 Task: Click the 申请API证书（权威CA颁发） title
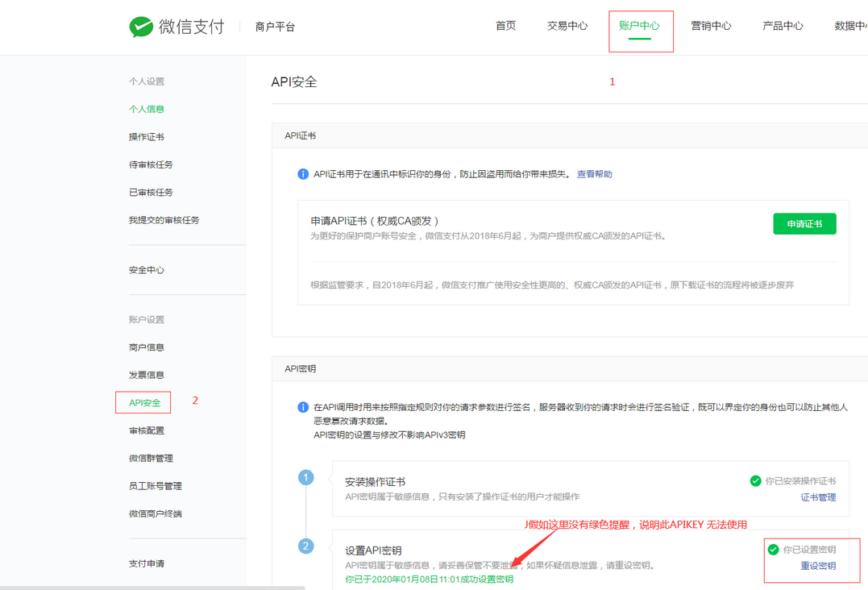375,221
